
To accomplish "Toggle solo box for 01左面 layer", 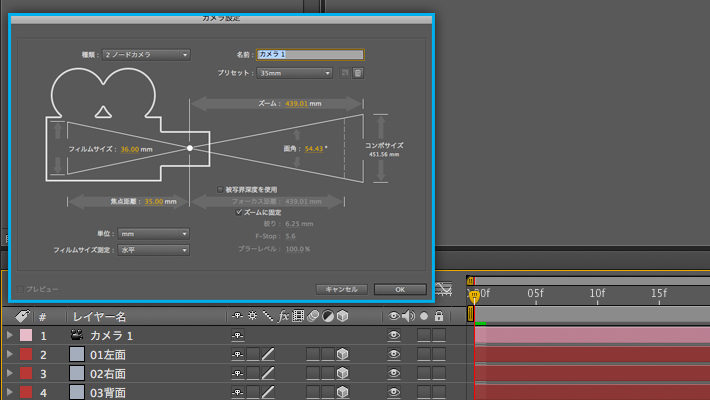I will (x=424, y=354).
